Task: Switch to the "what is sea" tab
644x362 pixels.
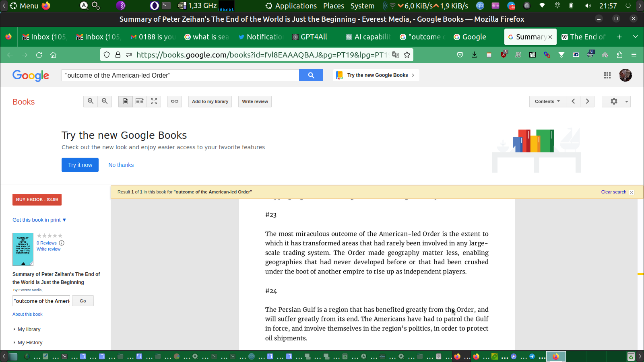Action: (x=206, y=37)
